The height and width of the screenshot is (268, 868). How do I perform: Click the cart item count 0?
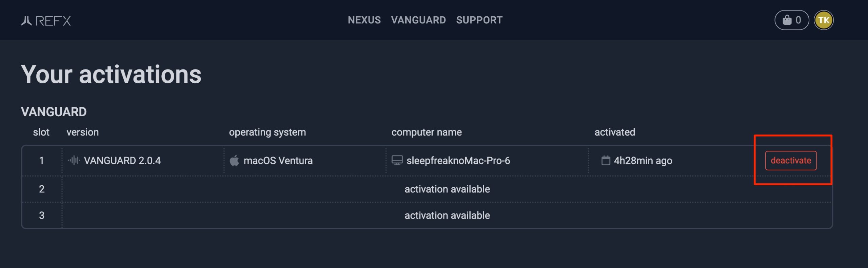pos(798,20)
